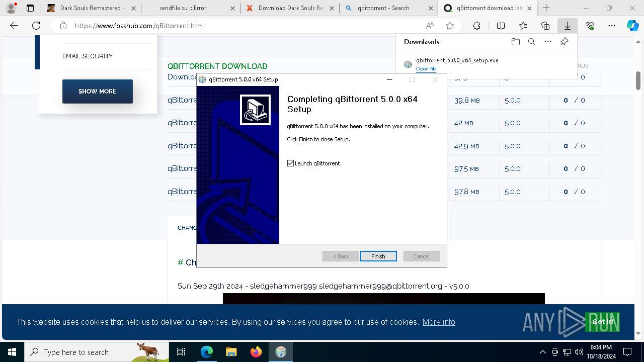The height and width of the screenshot is (362, 644).
Task: Toggle Split screen icon in toolbar
Action: tap(501, 26)
